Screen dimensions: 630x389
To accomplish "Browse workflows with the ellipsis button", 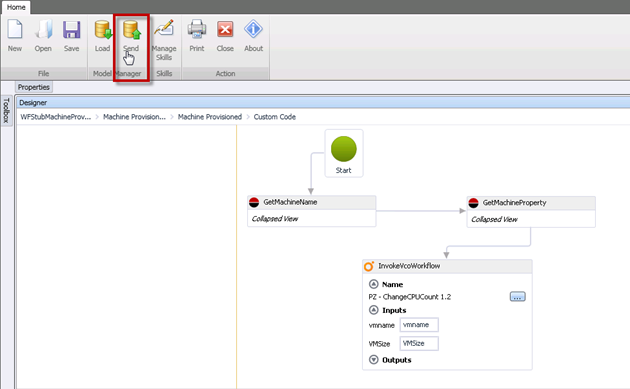I will (x=518, y=297).
